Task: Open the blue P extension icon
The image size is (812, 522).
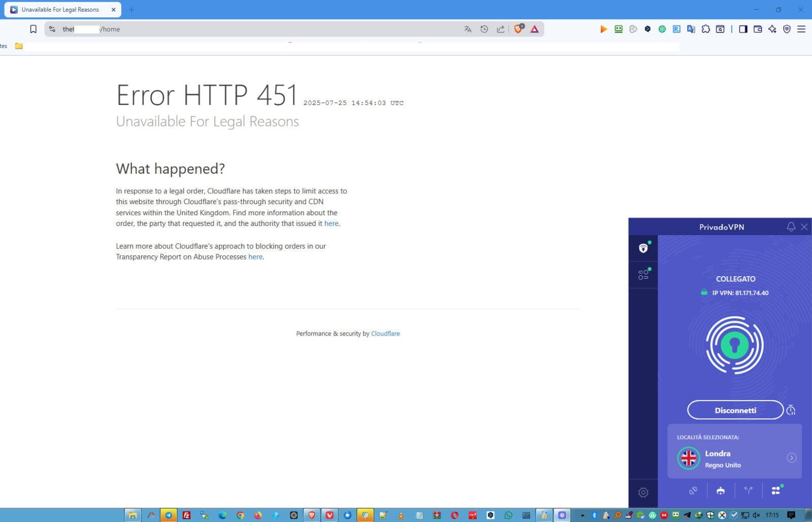Action: (x=676, y=29)
